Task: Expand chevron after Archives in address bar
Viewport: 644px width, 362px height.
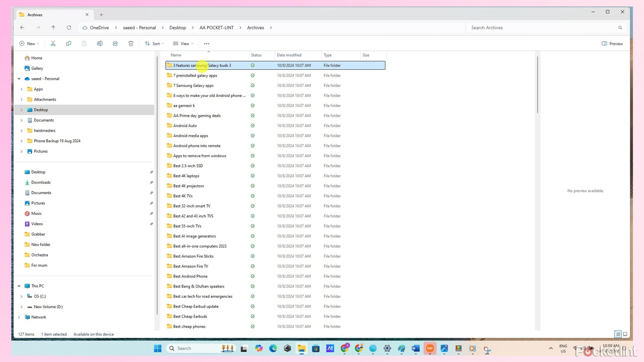Action: 271,28
